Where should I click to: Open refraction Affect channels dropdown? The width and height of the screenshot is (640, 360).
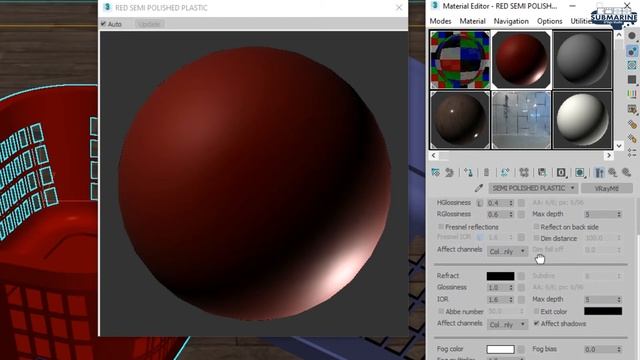pos(507,325)
